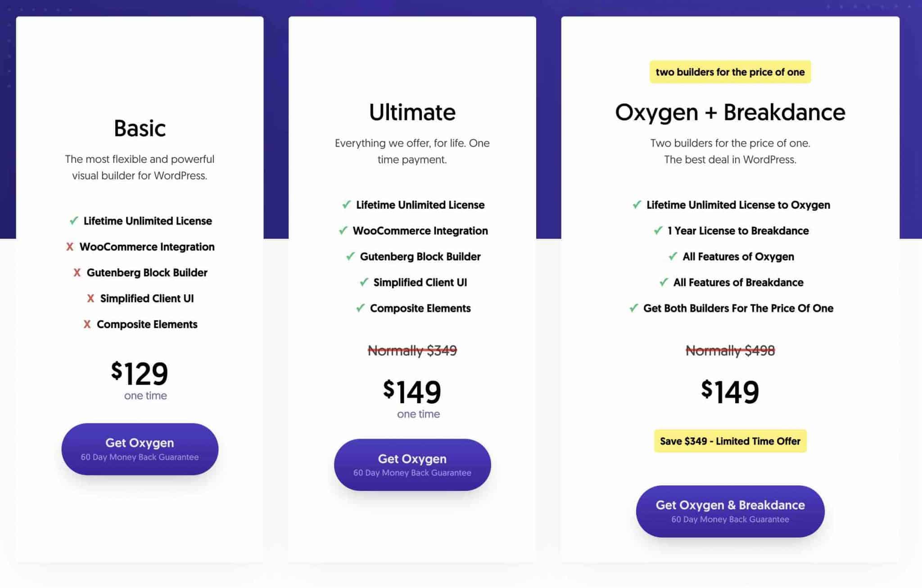Click the red X next to Gutenberg Block Builder
Screen dimensions: 922x588
[77, 273]
